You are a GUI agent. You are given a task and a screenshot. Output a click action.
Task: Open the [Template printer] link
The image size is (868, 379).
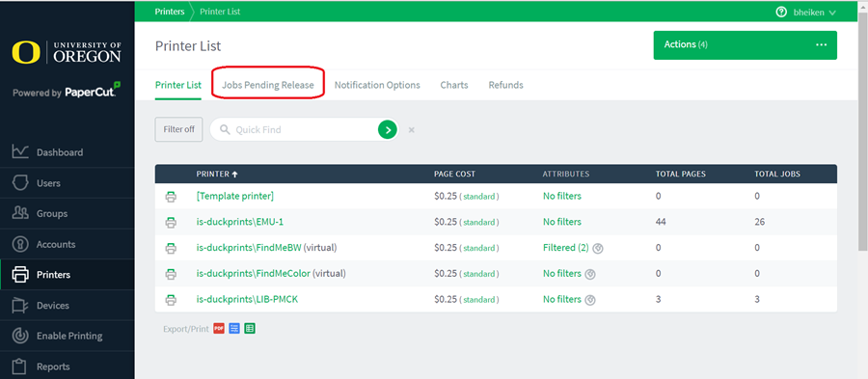pos(234,196)
